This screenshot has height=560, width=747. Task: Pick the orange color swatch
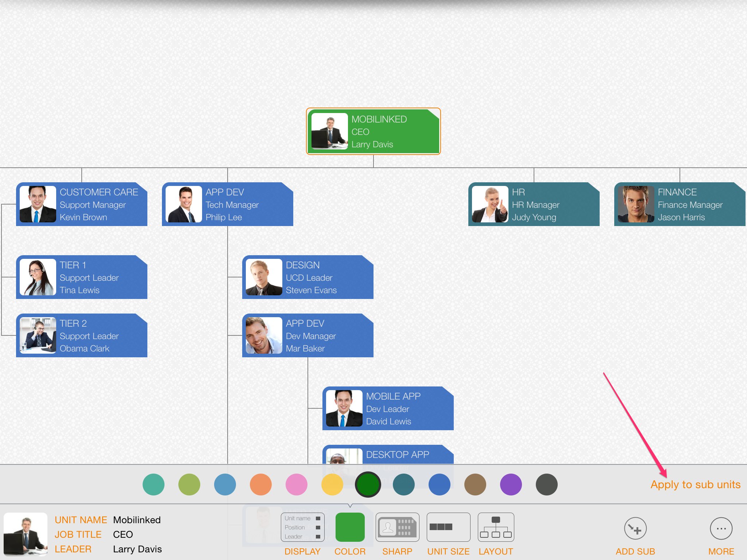tap(261, 485)
